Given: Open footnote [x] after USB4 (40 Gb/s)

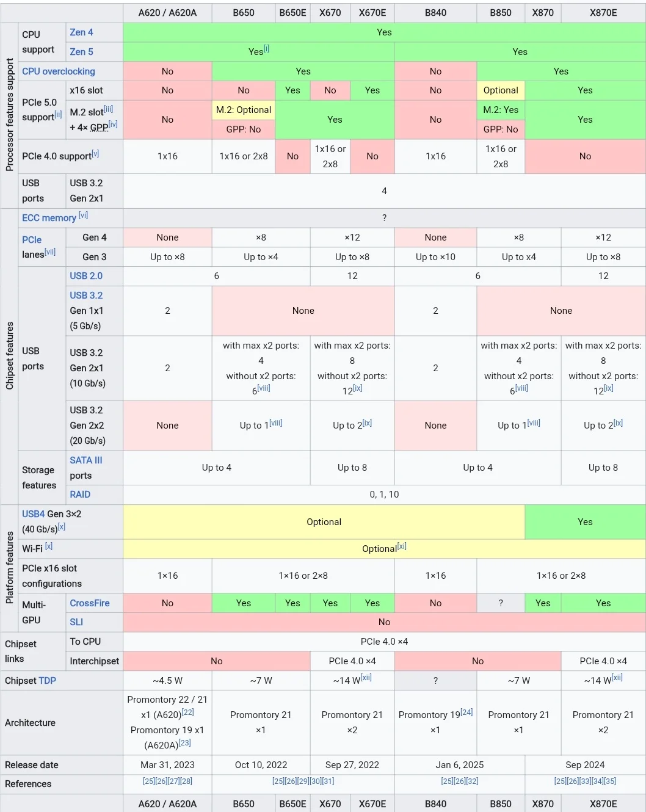Looking at the screenshot, I should click(62, 526).
